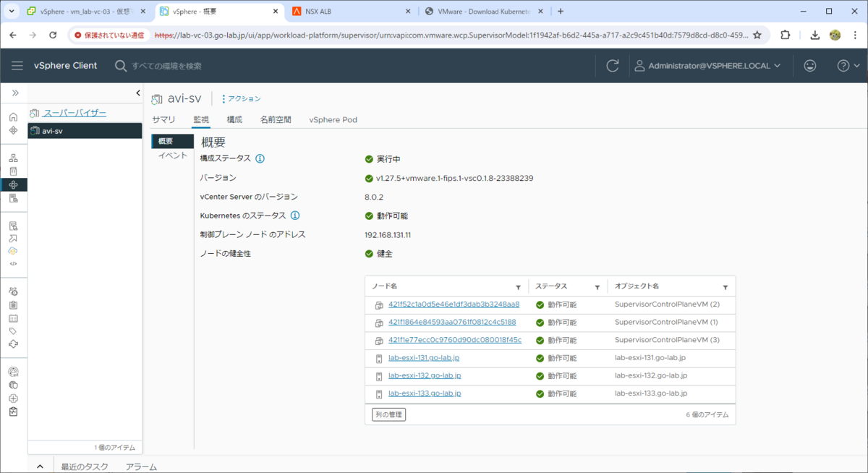The height and width of the screenshot is (473, 868).
Task: Open Content Libraries icon in left rail
Action: pyautogui.click(x=13, y=171)
